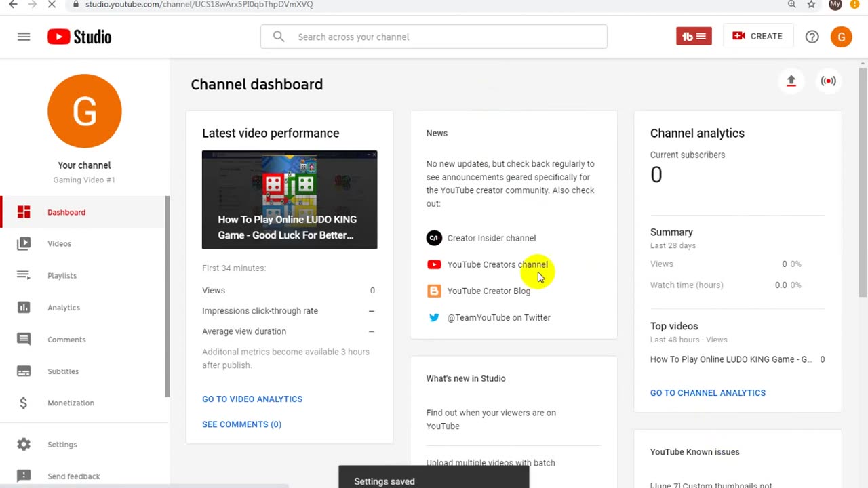Viewport: 868px width, 488px height.
Task: Click the browser back arrow
Action: (x=13, y=4)
